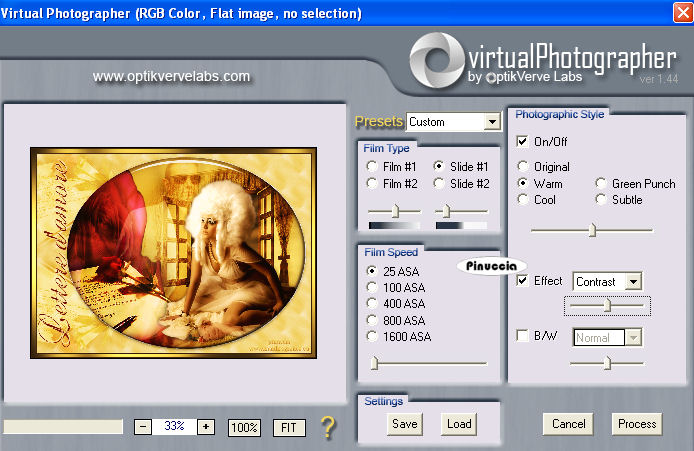Click the Film Speed slider handle
The height and width of the screenshot is (451, 694).
point(374,362)
